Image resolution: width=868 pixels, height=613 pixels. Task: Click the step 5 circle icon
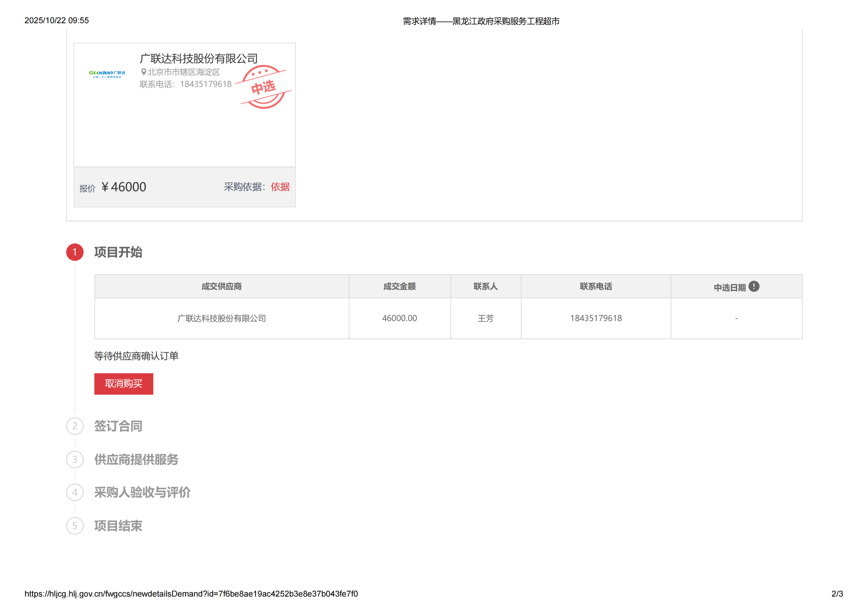(75, 526)
